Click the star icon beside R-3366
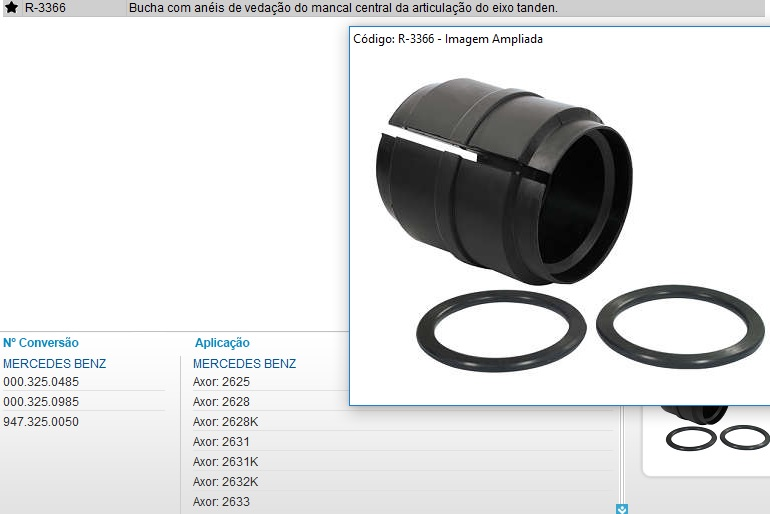Image resolution: width=770 pixels, height=514 pixels. tap(12, 8)
